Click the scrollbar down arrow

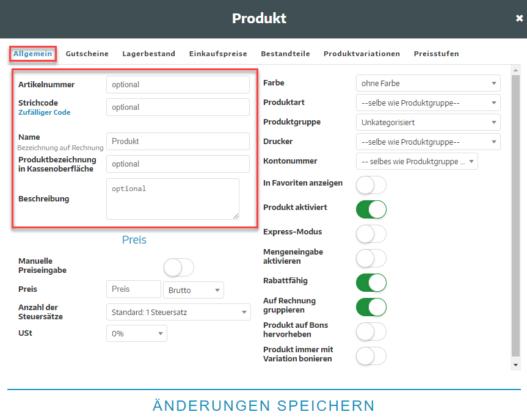515,365
